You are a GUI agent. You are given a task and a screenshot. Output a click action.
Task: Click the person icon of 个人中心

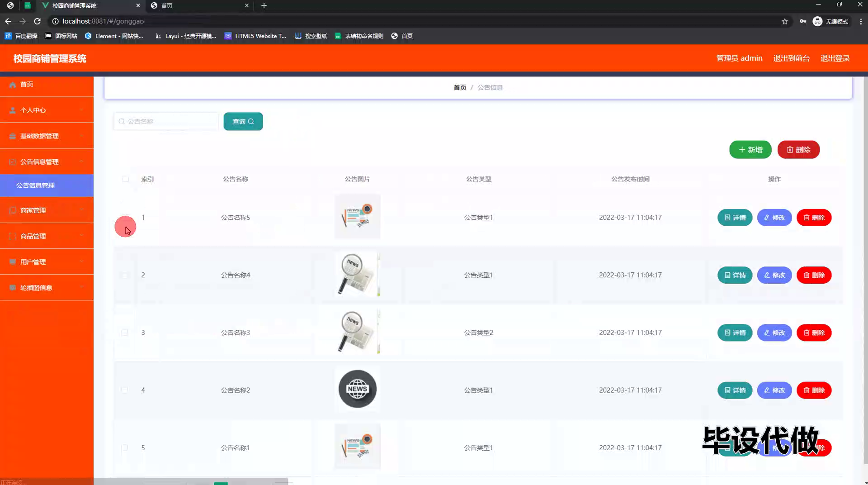13,110
